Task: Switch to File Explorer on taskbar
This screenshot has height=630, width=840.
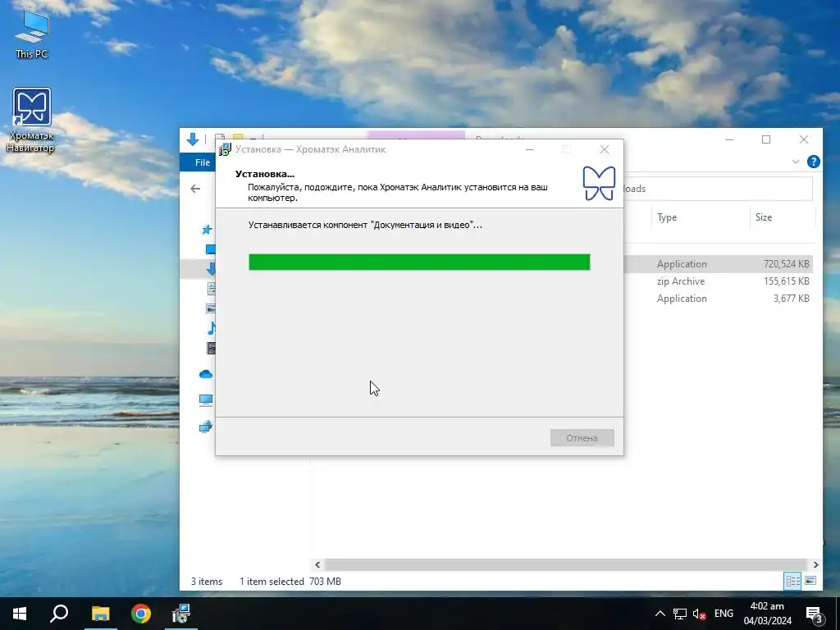Action: tap(100, 614)
